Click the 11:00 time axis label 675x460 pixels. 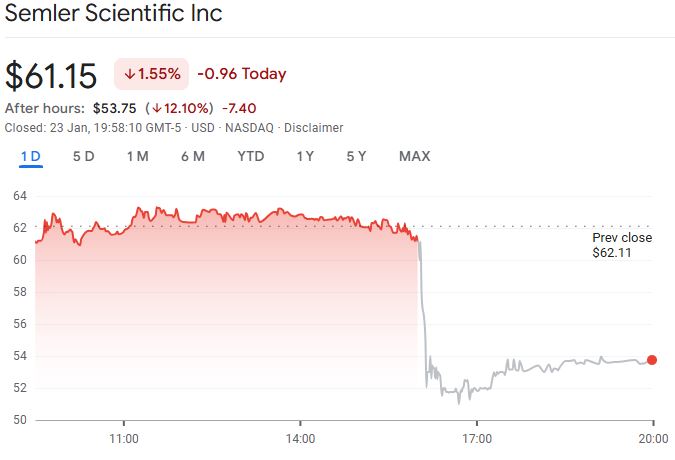click(x=123, y=438)
